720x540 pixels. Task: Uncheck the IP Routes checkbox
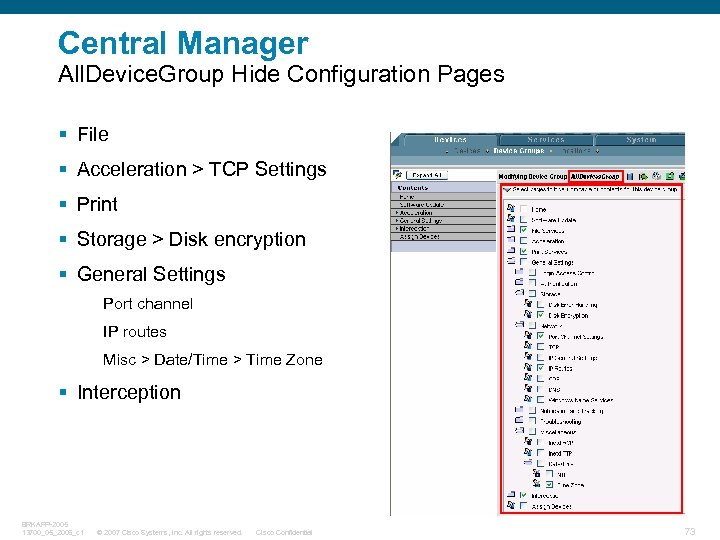pyautogui.click(x=540, y=368)
